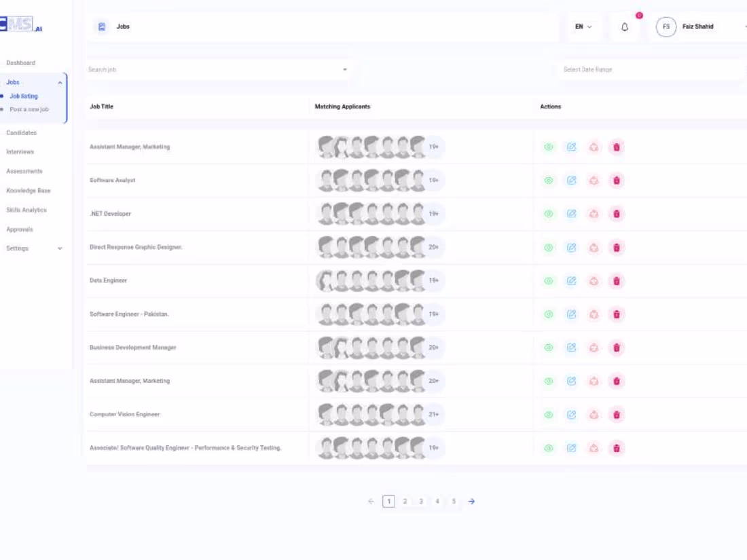Image resolution: width=747 pixels, height=560 pixels.
Task: Open Interviews in the sidebar
Action: 20,152
